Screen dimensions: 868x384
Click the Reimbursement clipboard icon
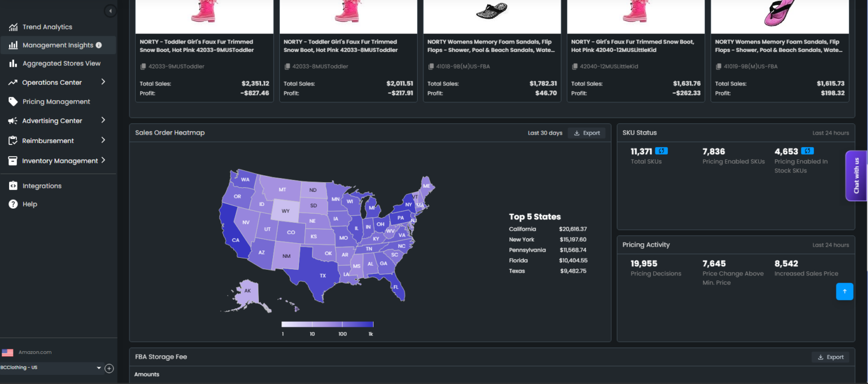click(x=12, y=140)
